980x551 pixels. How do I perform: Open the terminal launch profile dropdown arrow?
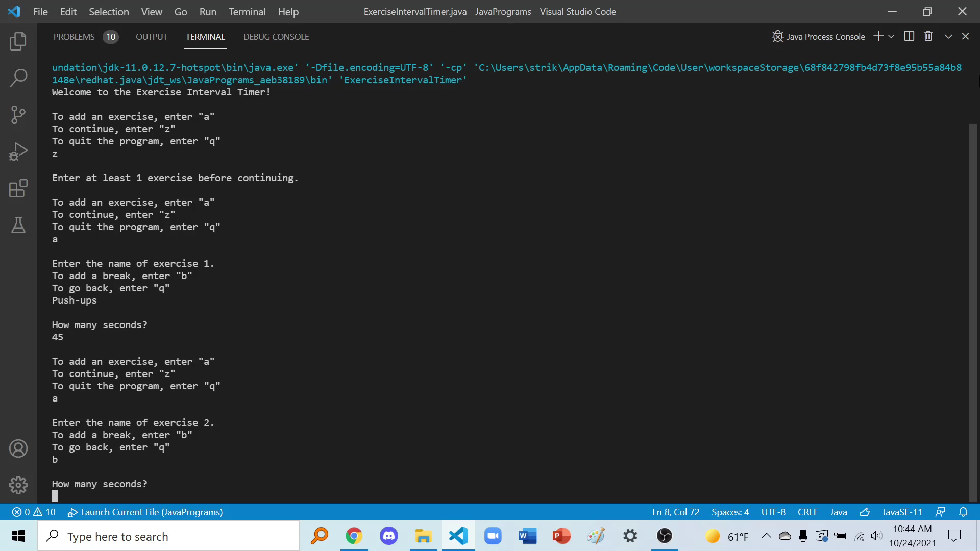[891, 36]
